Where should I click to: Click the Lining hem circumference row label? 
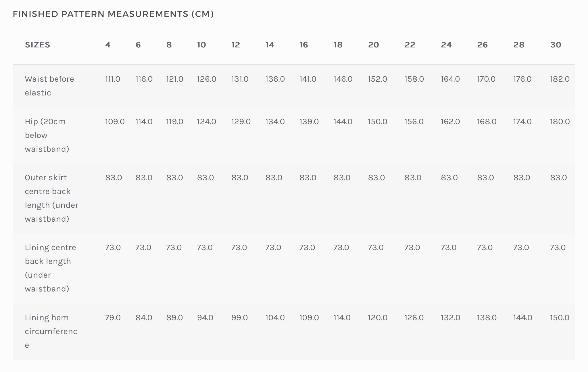tap(51, 331)
